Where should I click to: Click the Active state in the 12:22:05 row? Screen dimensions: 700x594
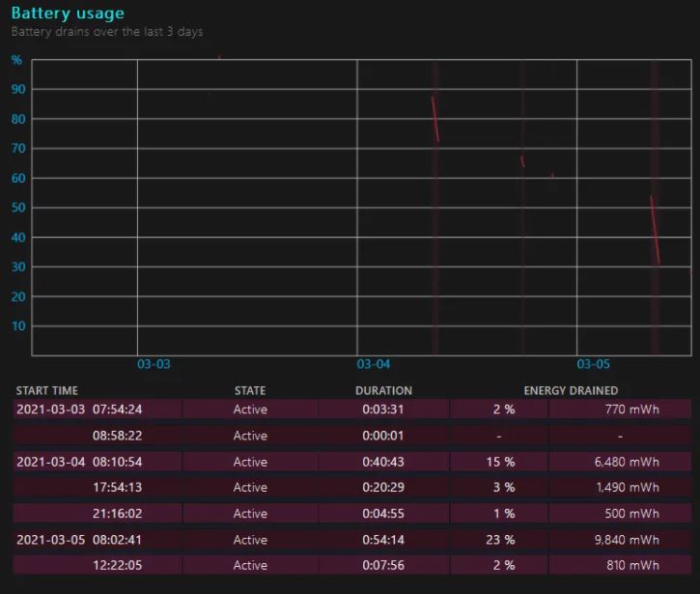250,565
